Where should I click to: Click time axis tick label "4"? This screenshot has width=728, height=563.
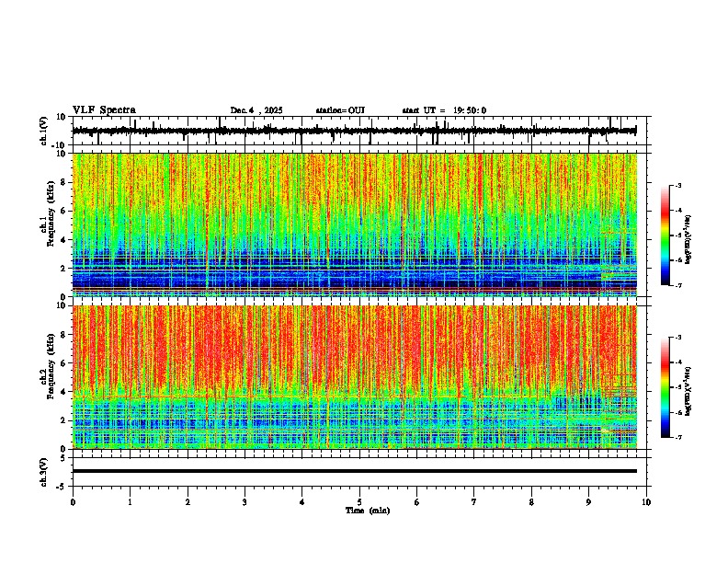click(x=302, y=502)
